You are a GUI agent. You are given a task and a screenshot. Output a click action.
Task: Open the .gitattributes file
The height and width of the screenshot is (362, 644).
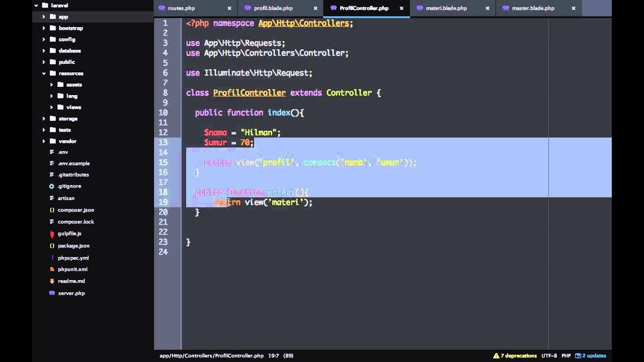tap(73, 174)
